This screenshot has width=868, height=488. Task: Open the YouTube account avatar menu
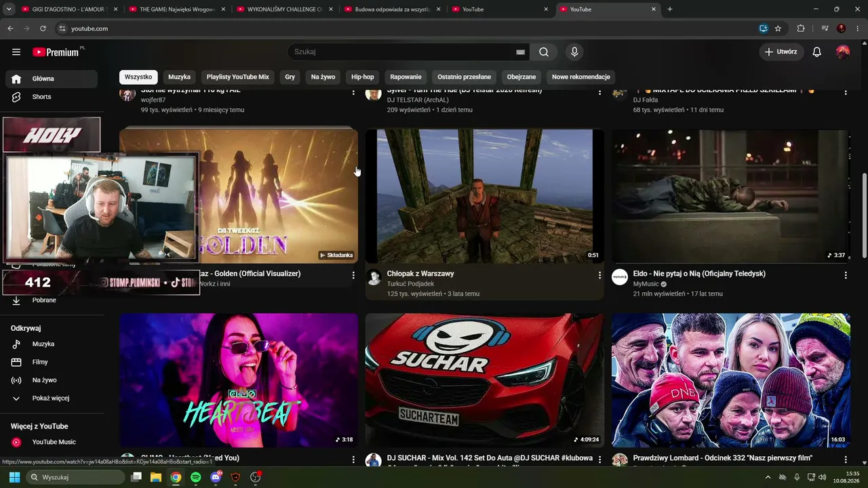(843, 52)
